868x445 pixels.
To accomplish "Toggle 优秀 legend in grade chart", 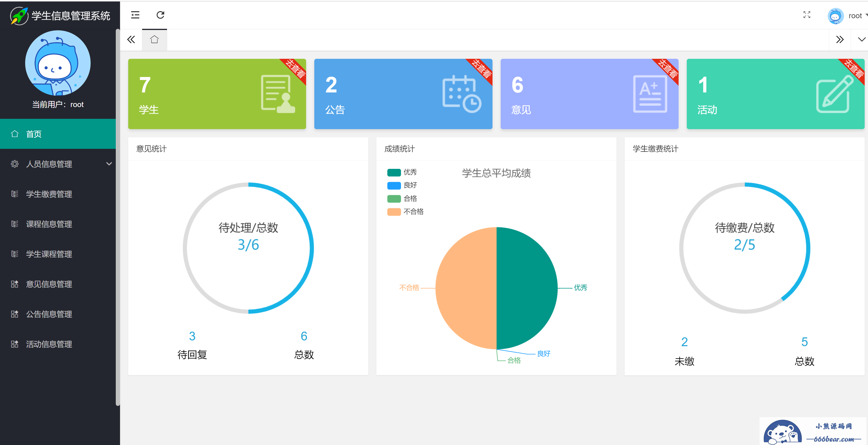I will (x=402, y=172).
